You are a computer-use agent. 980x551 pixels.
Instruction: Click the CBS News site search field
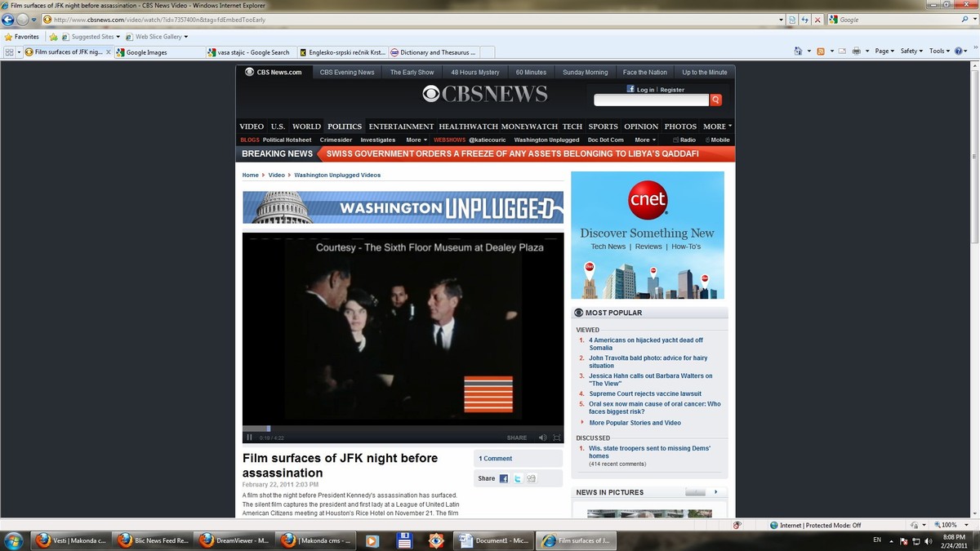click(x=651, y=100)
